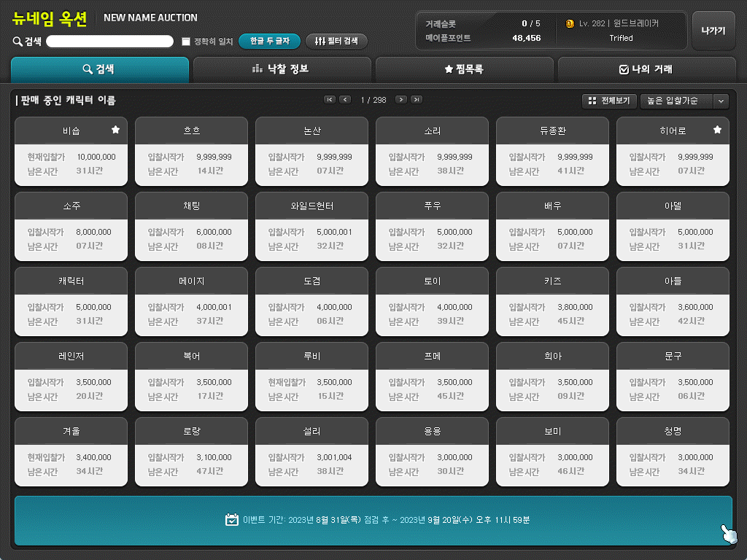This screenshot has height=560, width=747.
Task: Switch to 전체보기 grid view
Action: pos(610,101)
